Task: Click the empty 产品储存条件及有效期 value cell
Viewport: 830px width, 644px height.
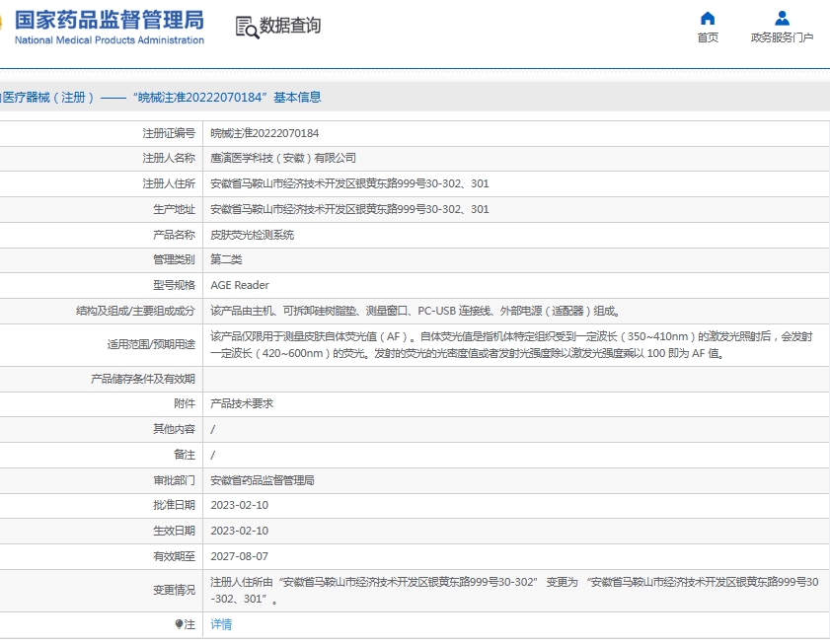Action: 516,379
